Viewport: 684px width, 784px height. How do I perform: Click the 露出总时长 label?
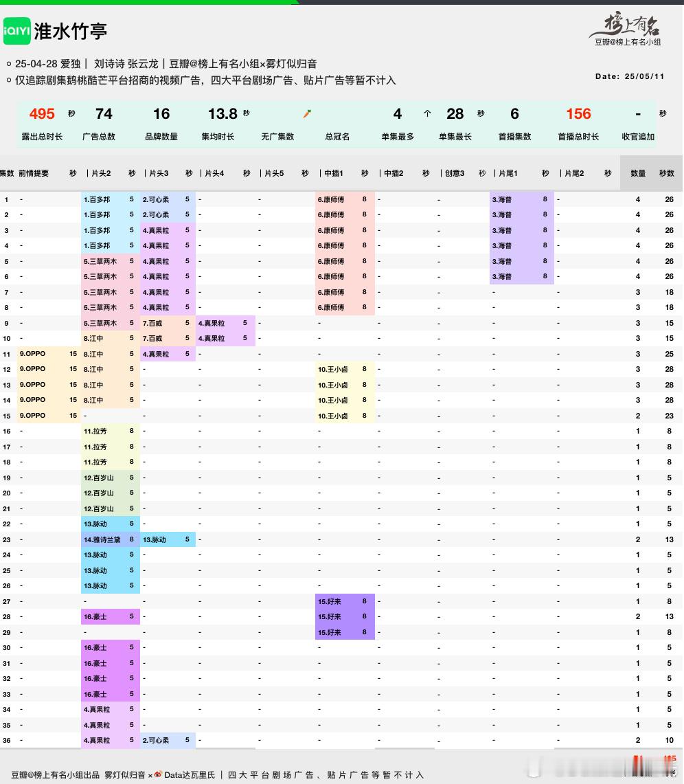click(x=42, y=137)
